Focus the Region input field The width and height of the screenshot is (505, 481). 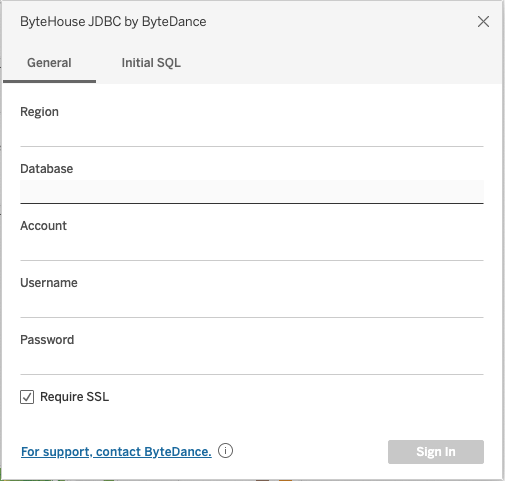pyautogui.click(x=252, y=135)
